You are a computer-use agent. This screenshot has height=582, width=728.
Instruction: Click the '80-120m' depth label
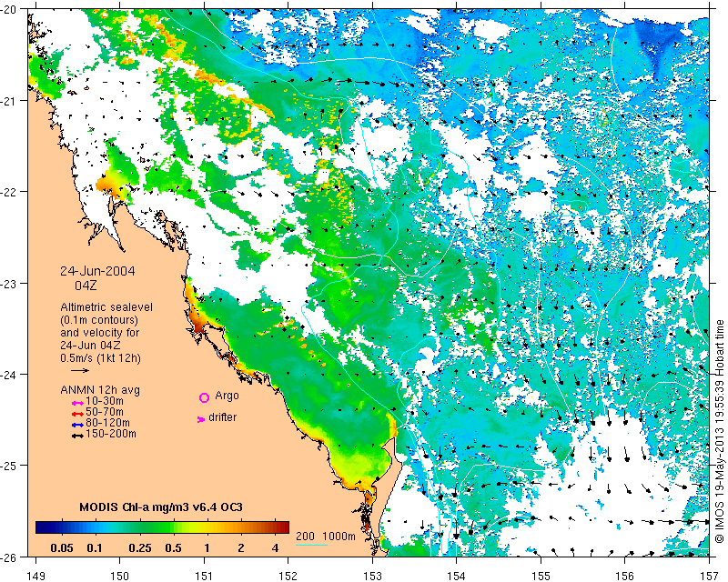[107, 423]
